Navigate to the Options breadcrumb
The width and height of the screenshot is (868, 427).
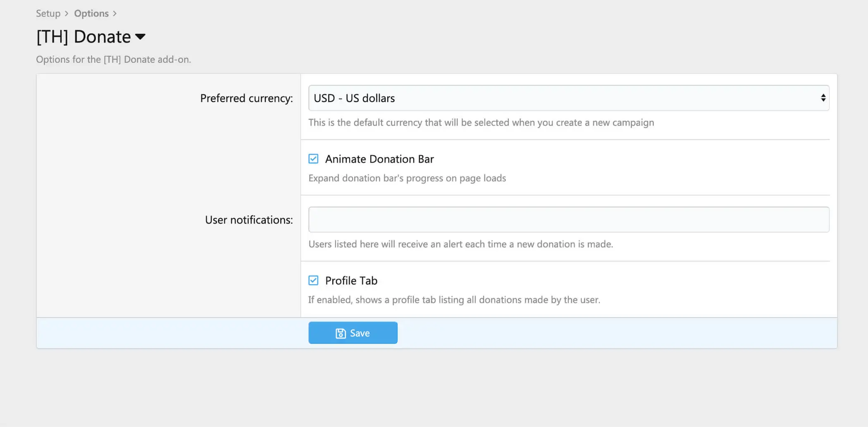click(91, 14)
